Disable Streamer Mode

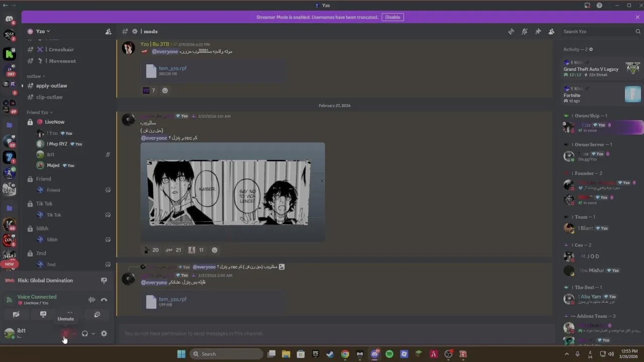click(x=392, y=17)
